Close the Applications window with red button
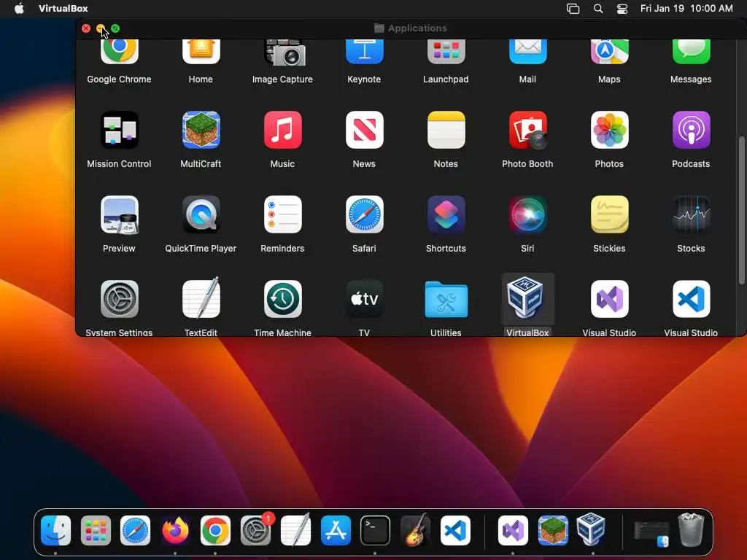Image resolution: width=747 pixels, height=560 pixels. tap(86, 28)
